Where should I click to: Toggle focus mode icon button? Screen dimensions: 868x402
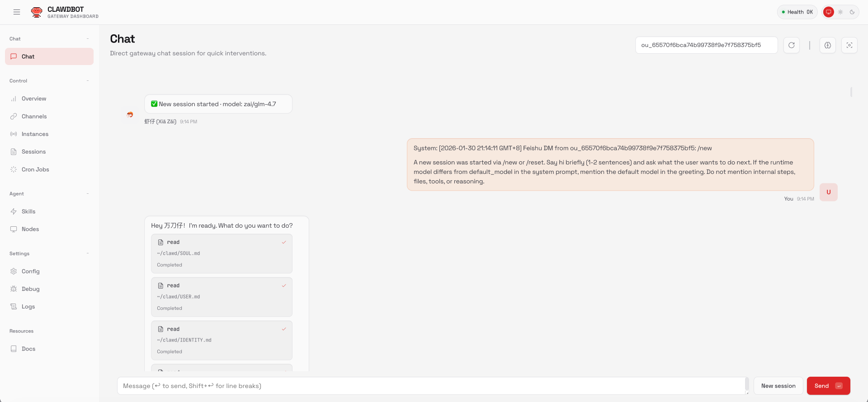849,45
